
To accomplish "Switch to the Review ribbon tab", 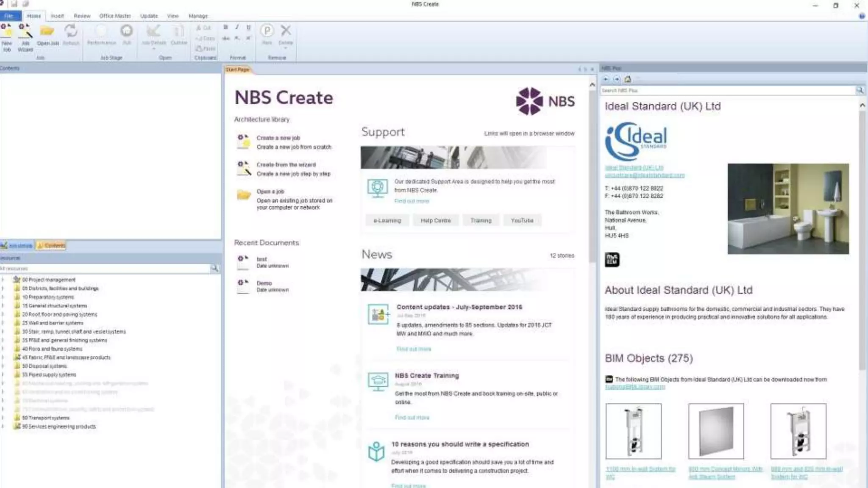I will point(82,16).
